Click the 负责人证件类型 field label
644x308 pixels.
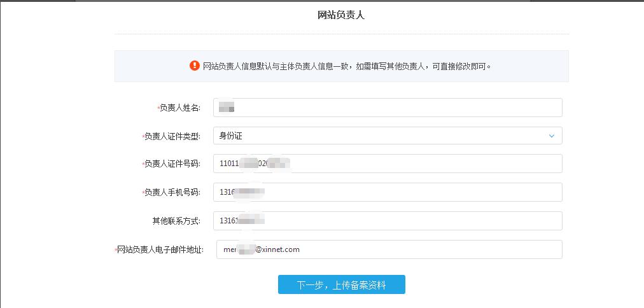172,136
